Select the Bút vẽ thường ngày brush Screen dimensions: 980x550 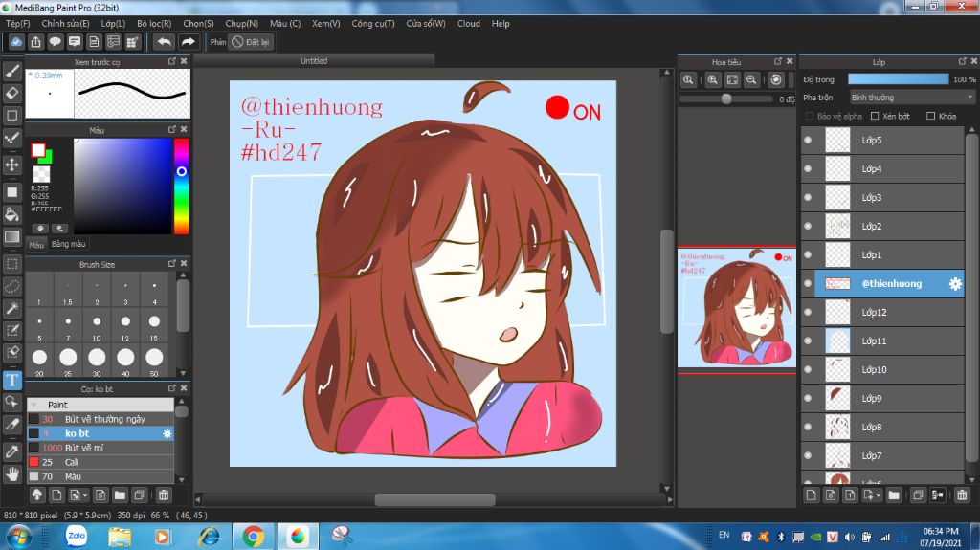click(x=100, y=419)
